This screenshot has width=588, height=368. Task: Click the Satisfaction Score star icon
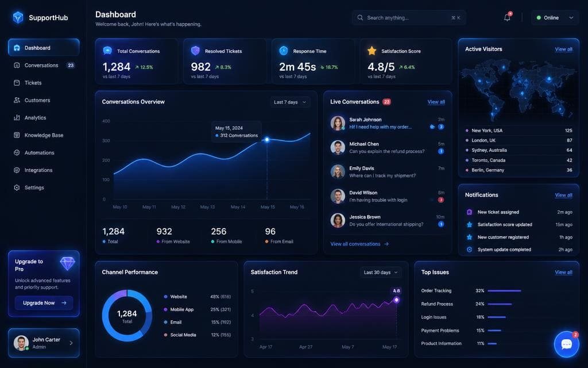coord(372,51)
